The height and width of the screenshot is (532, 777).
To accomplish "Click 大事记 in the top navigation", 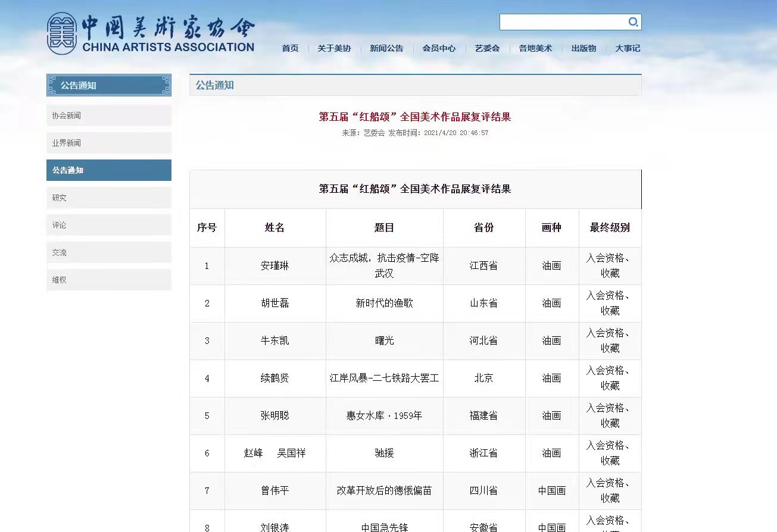I will click(x=628, y=49).
